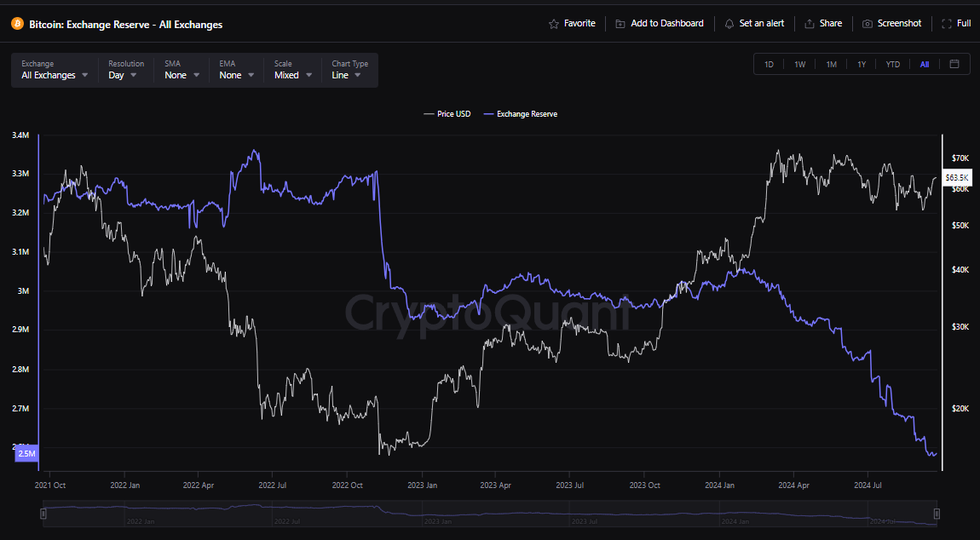Click the right handle of range navigator

937,514
